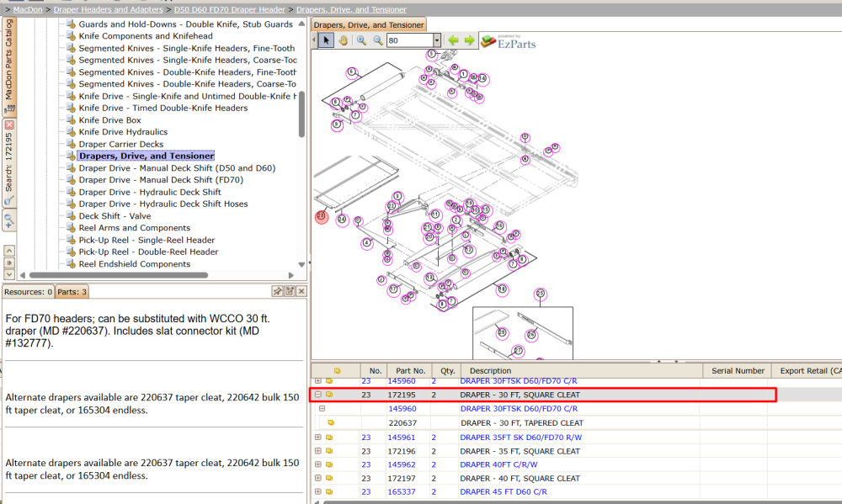
Task: Follow the MacDon breadcrumb link
Action: 28,9
